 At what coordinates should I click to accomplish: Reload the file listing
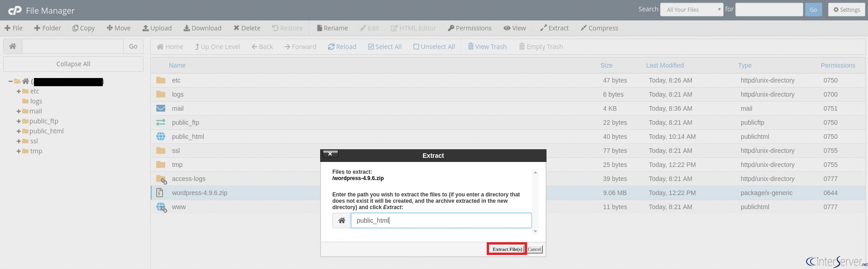(342, 47)
